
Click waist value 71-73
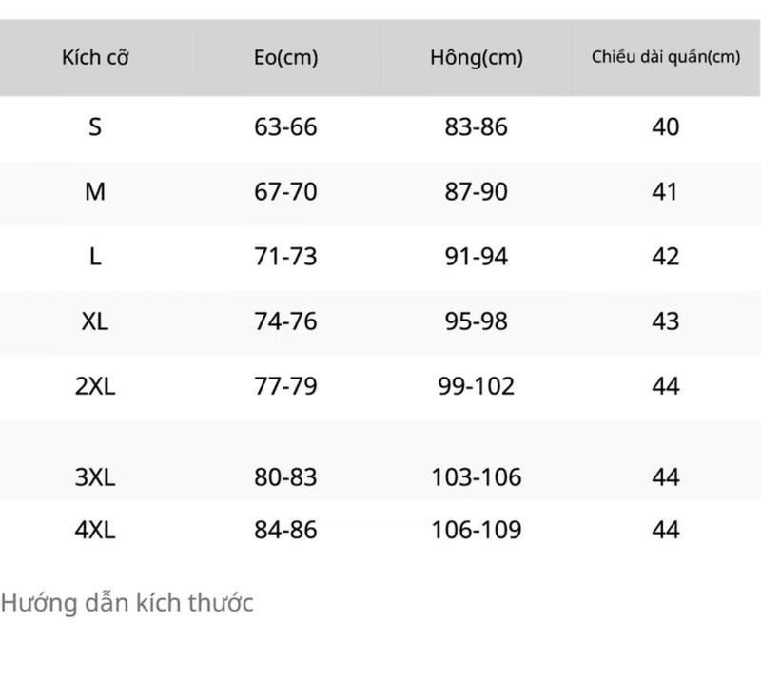[285, 256]
